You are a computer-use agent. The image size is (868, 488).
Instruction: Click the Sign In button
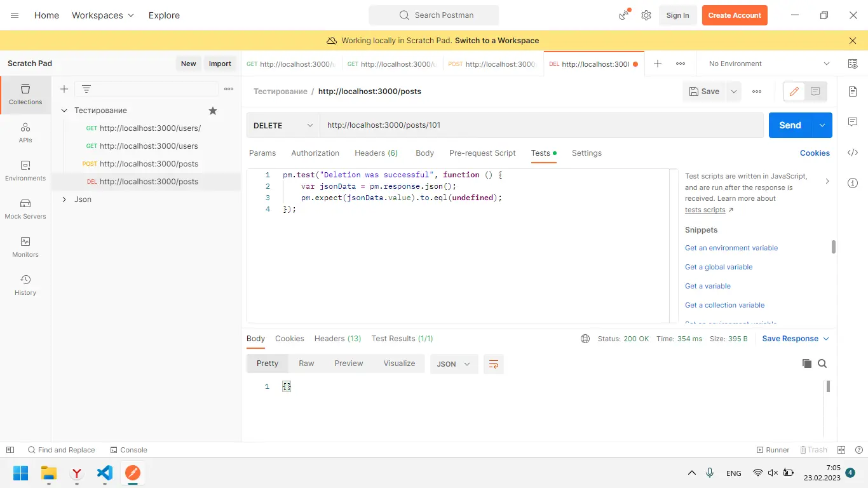(677, 15)
